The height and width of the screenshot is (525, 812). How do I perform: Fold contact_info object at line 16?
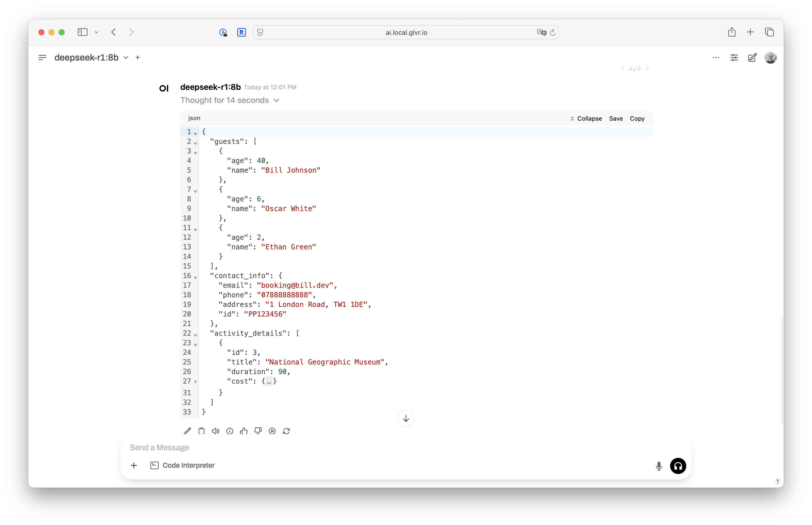coord(195,277)
